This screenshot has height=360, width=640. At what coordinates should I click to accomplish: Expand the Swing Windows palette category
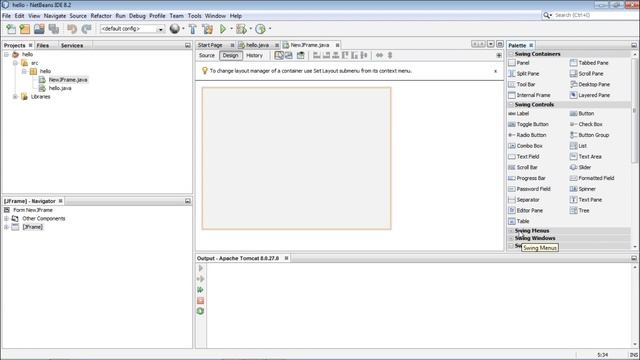511,238
